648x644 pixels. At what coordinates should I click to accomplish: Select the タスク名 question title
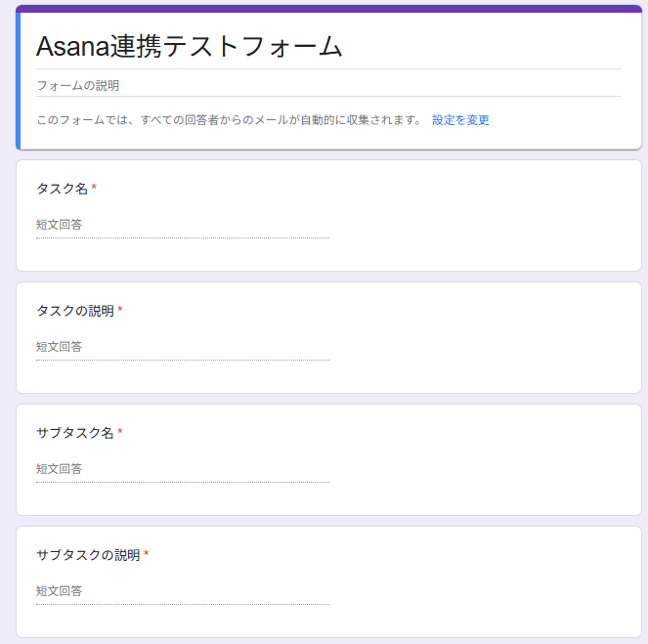(62, 188)
